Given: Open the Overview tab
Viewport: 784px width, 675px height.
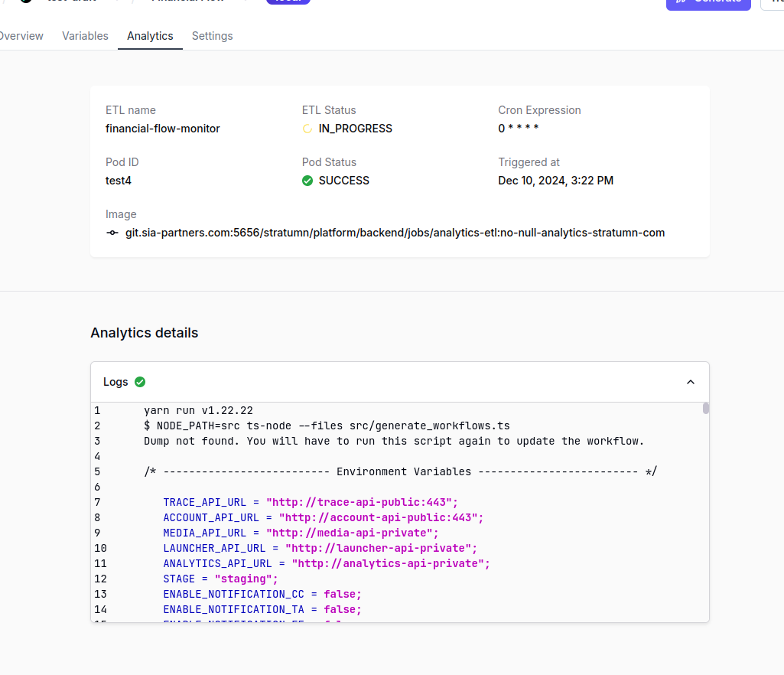Looking at the screenshot, I should click(x=21, y=36).
